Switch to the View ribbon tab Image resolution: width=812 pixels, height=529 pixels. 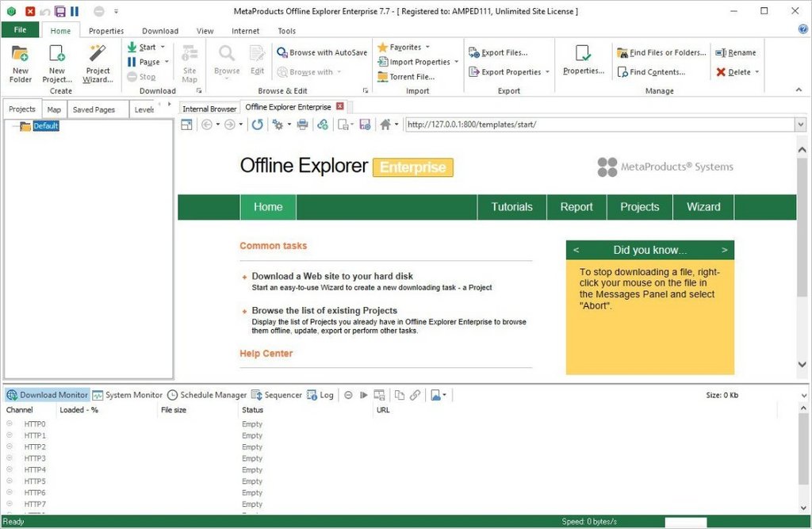(205, 31)
